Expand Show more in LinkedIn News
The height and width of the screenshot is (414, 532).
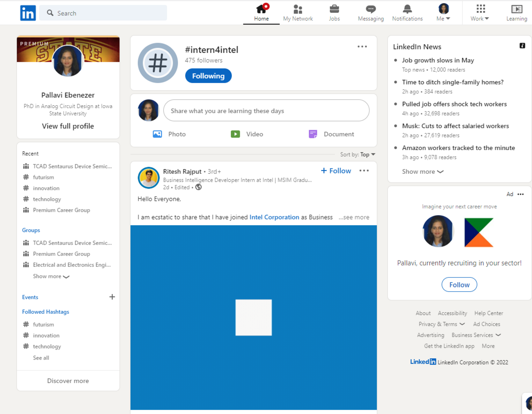(x=422, y=172)
